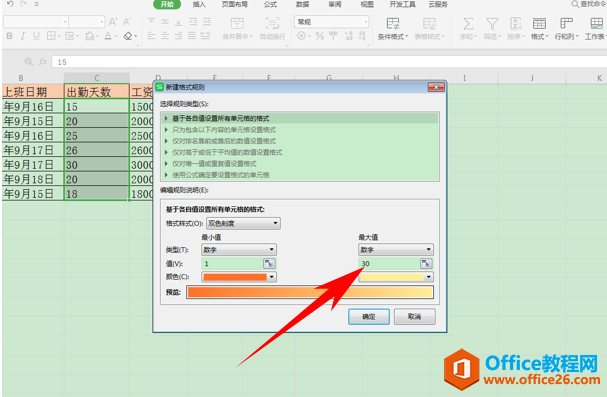
Task: Open the number format (常规) dropdown
Action: point(365,22)
